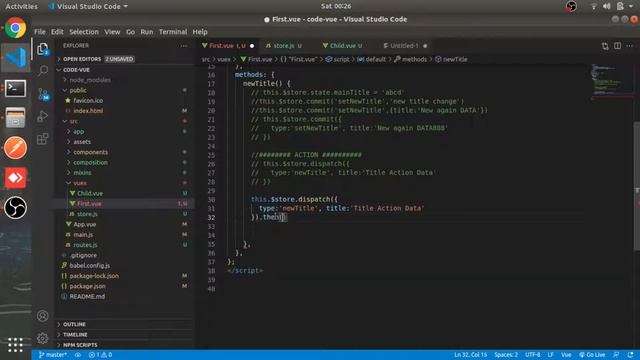Image resolution: width=640 pixels, height=360 pixels.
Task: Open README.md in the file tree
Action: (124, 296)
